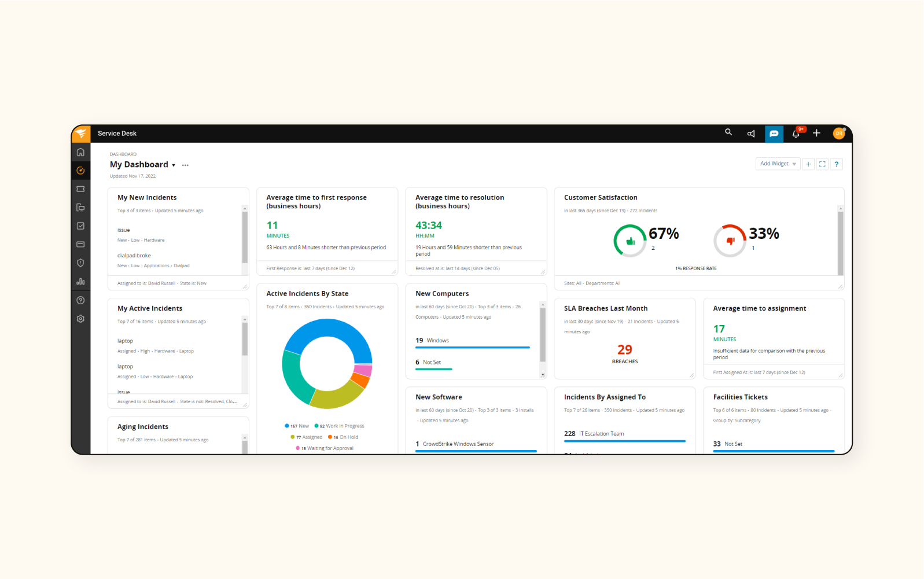Screen dimensions: 924x579
Task: Click the My New Incidents widget title
Action: coord(147,198)
